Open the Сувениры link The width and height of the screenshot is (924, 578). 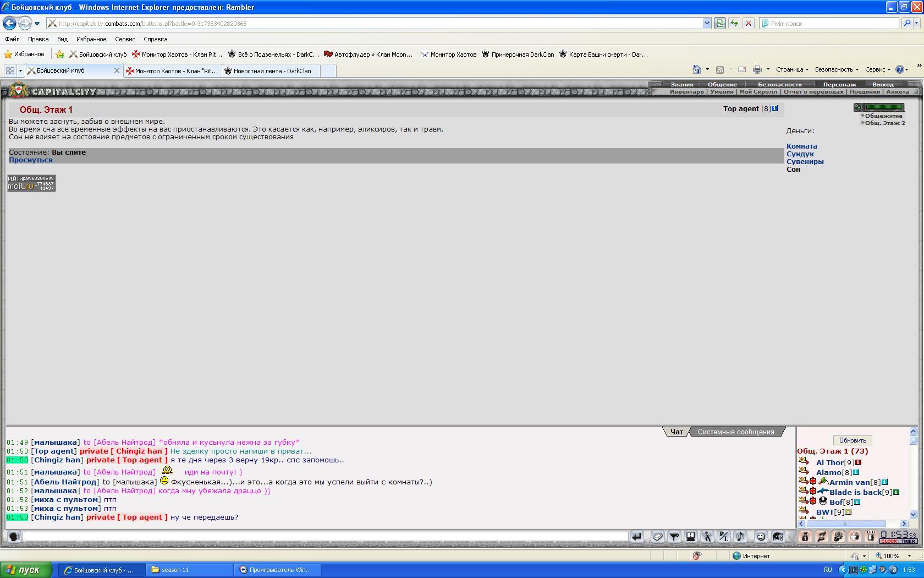[805, 162]
